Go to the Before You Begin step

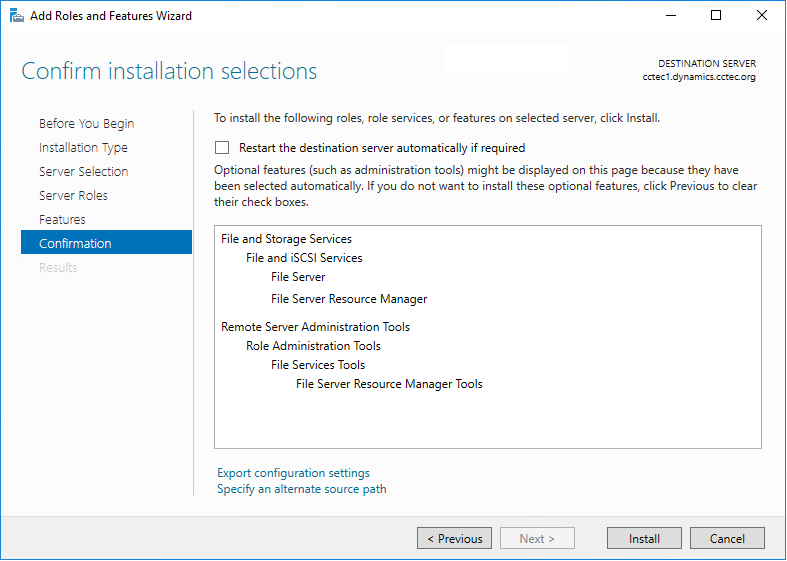86,124
